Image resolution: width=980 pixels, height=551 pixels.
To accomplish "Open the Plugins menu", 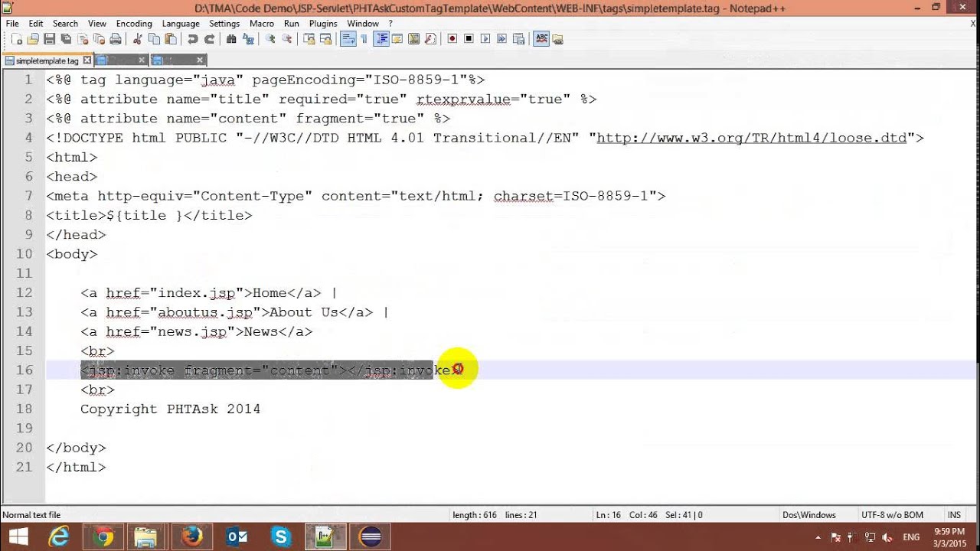I will click(323, 24).
